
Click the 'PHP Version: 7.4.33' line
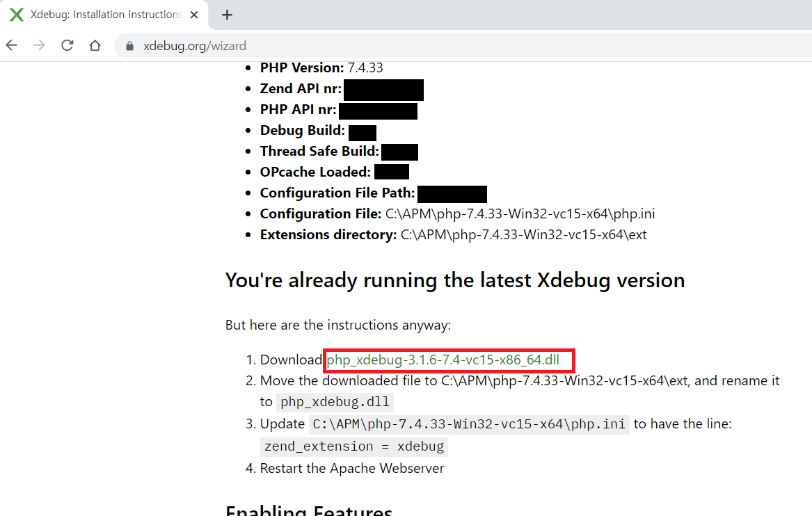(x=321, y=67)
